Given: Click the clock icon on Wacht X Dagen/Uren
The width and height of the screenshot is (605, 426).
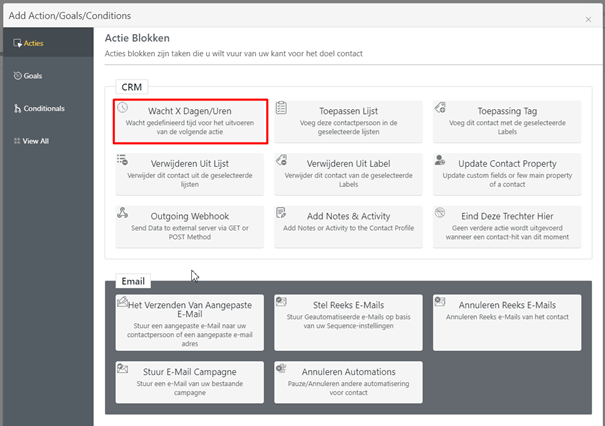Looking at the screenshot, I should (123, 107).
